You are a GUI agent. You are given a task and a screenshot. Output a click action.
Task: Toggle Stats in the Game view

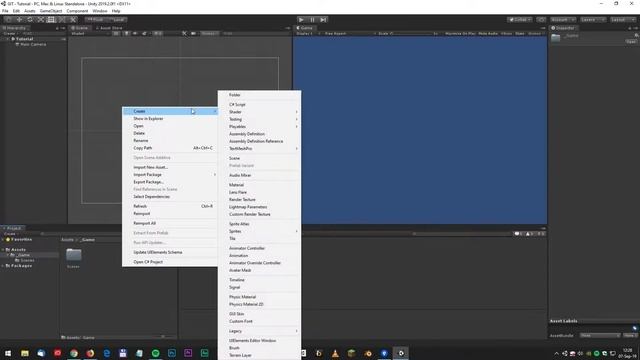520,33
